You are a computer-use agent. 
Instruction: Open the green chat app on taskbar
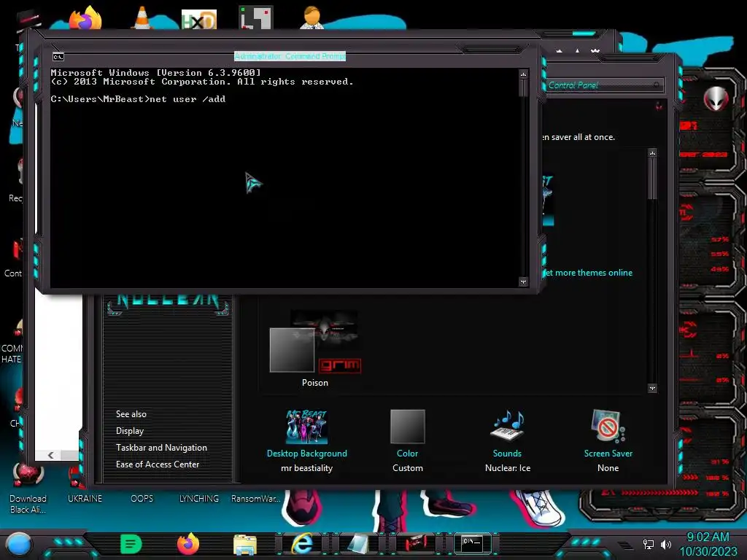pyautogui.click(x=131, y=544)
